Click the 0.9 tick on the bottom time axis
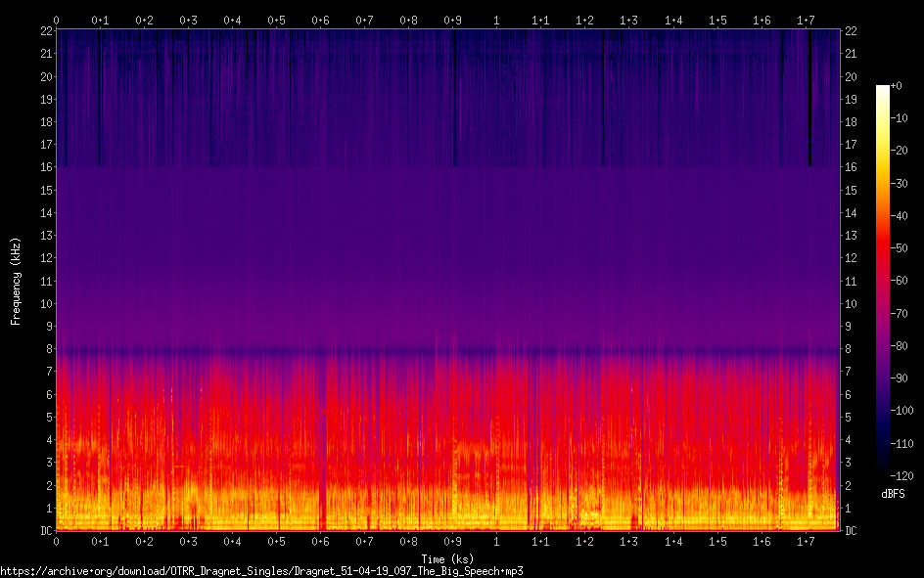The image size is (924, 578). [x=452, y=542]
